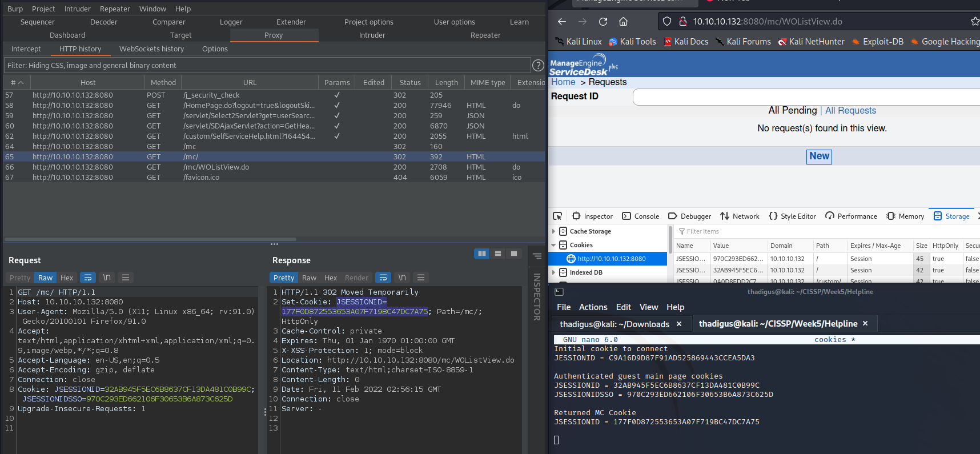
Task: Open Kali Forums bookmark
Action: pyautogui.click(x=743, y=42)
